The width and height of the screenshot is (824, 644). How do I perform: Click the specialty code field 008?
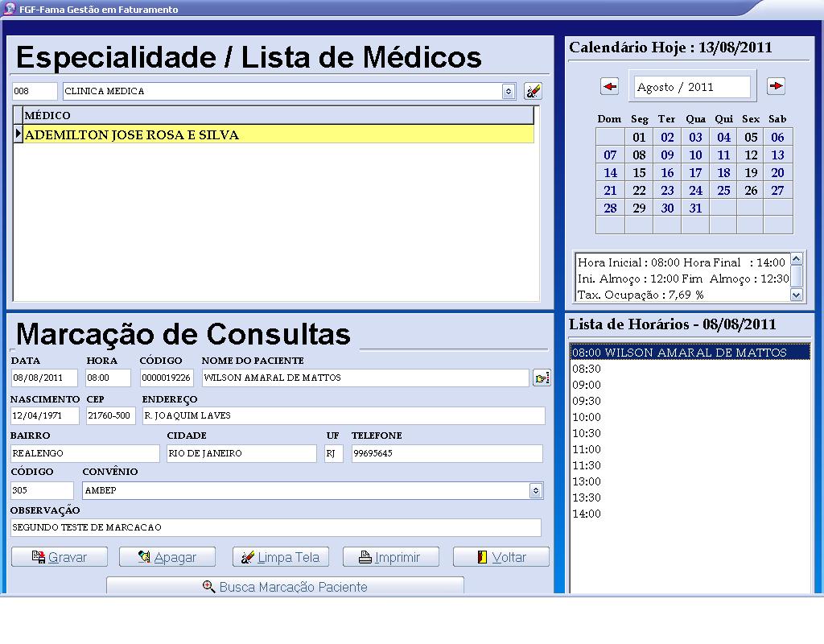point(35,91)
